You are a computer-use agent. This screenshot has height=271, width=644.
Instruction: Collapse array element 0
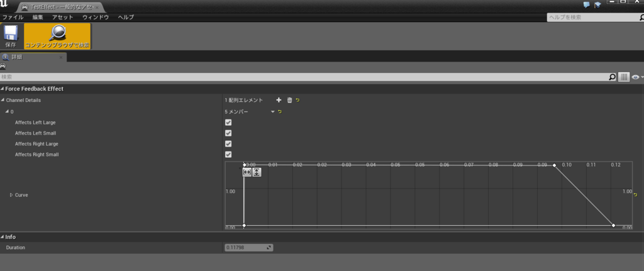click(7, 112)
